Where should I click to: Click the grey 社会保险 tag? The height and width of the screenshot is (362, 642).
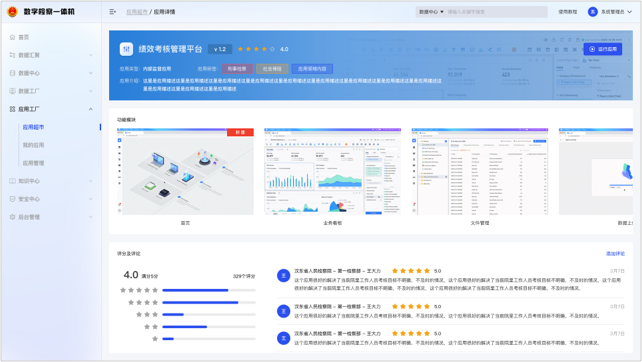pos(272,69)
